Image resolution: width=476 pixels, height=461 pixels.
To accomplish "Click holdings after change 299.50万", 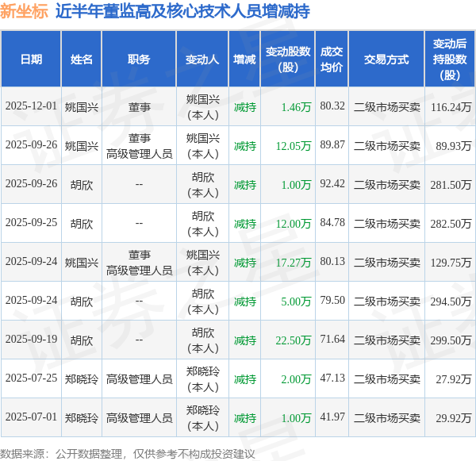I will [451, 340].
